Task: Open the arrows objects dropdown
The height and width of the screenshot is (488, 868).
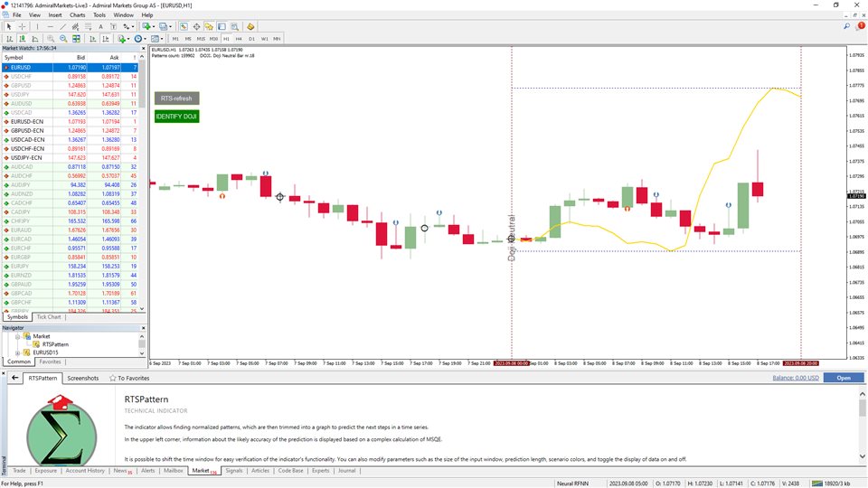Action: click(x=133, y=26)
